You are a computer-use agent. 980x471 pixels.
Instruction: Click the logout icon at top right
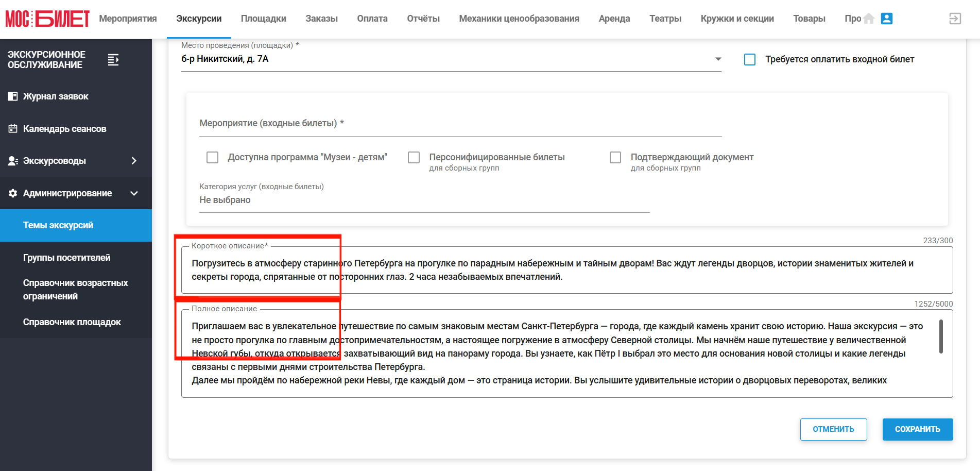[x=955, y=19]
